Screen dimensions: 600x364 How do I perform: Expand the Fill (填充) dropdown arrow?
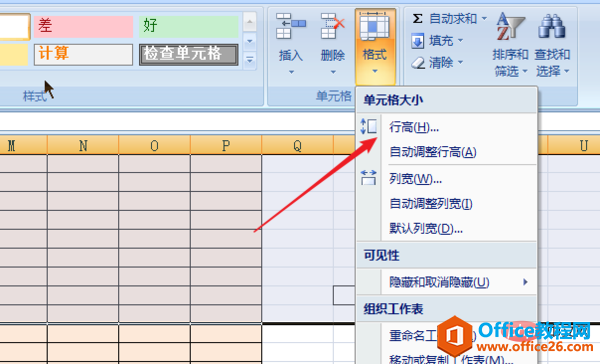pyautogui.click(x=460, y=40)
